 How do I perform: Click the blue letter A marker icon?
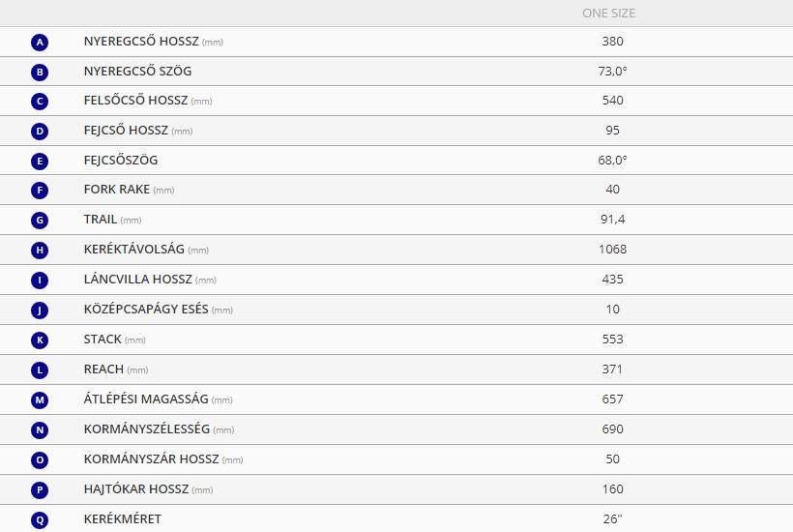(x=40, y=42)
